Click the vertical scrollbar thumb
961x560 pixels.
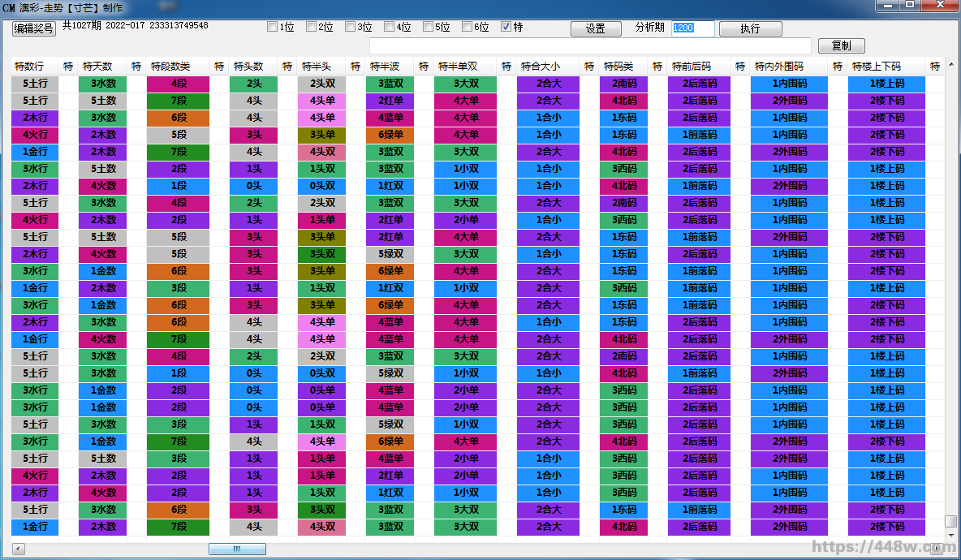pos(950,522)
